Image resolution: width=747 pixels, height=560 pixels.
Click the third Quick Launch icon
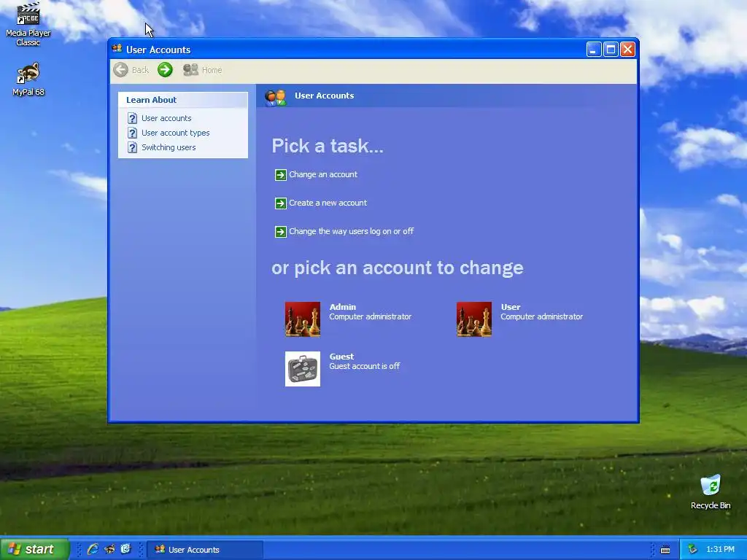pyautogui.click(x=125, y=549)
